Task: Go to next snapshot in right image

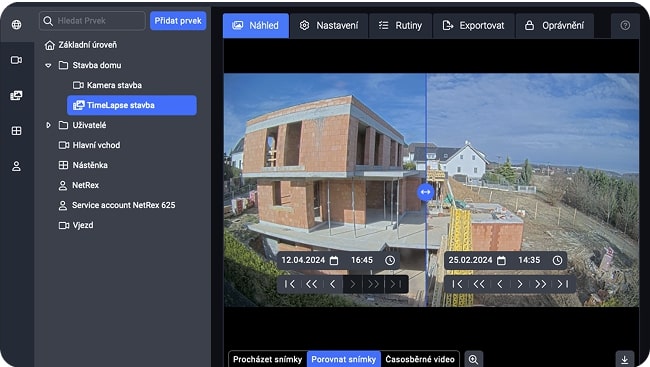Action: coord(520,284)
